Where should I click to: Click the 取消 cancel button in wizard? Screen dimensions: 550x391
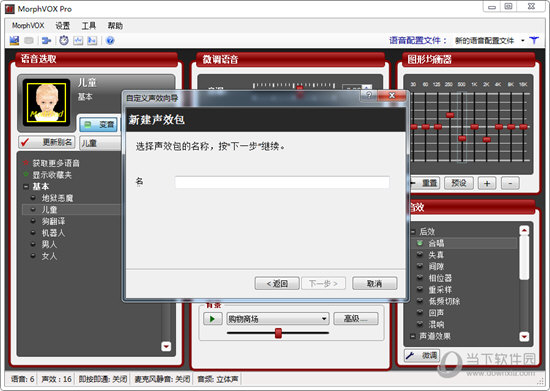(374, 283)
